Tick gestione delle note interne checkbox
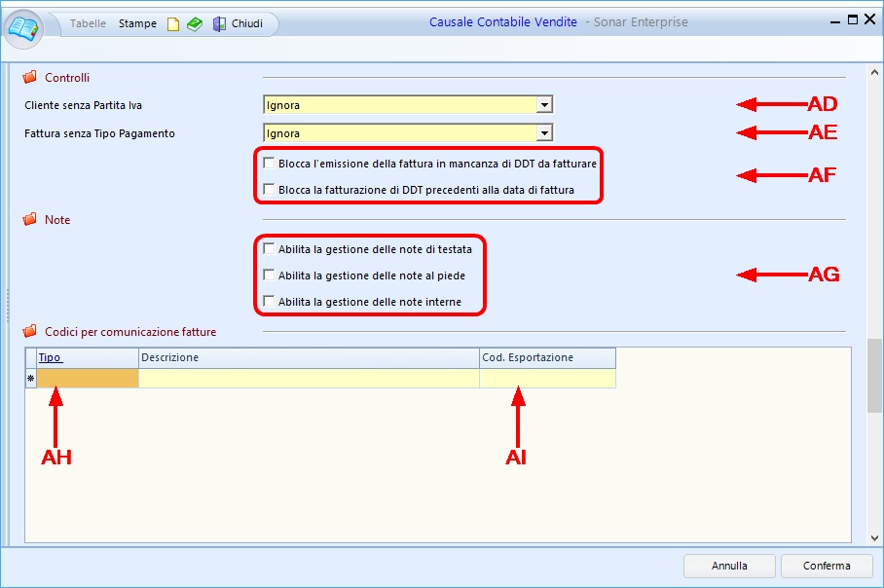Viewport: 884px width, 588px height. (x=269, y=302)
